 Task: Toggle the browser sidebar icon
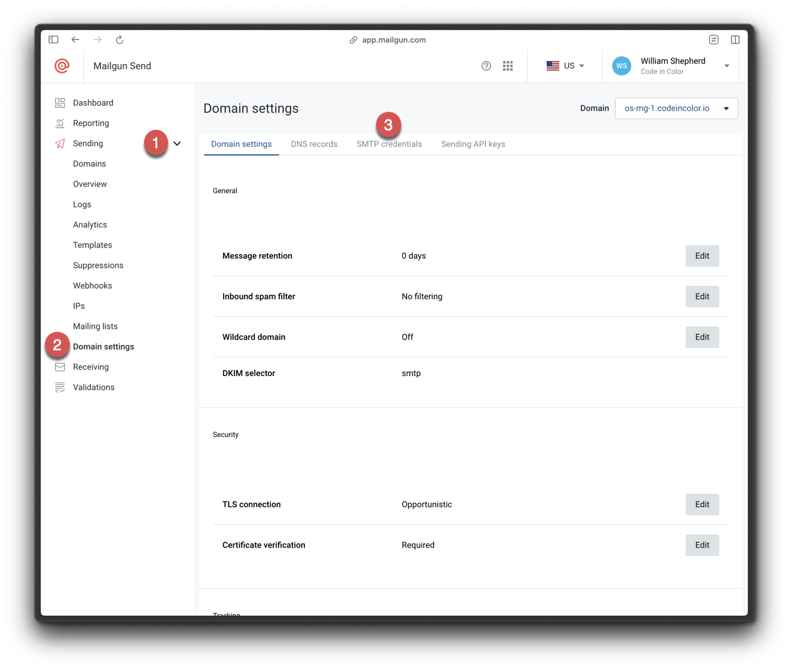point(53,39)
